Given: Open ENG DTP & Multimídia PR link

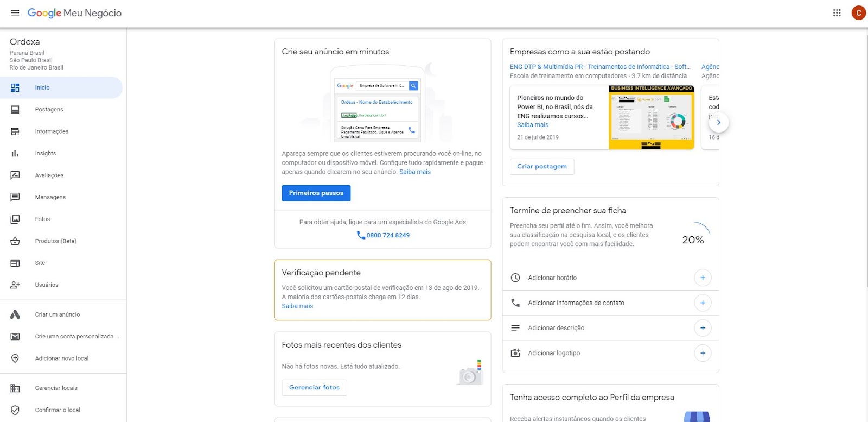Looking at the screenshot, I should (x=600, y=67).
